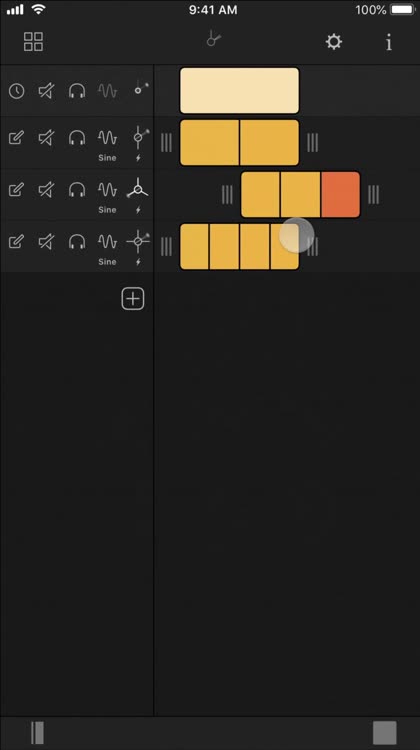Open settings via the gear icon
Screen dimensions: 420x750
pyautogui.click(x=333, y=42)
